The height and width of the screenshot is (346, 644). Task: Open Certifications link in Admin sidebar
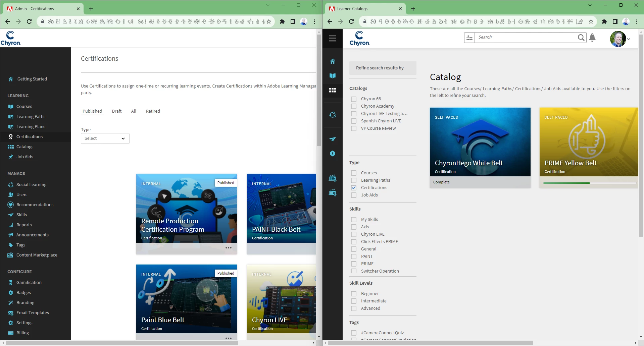30,137
